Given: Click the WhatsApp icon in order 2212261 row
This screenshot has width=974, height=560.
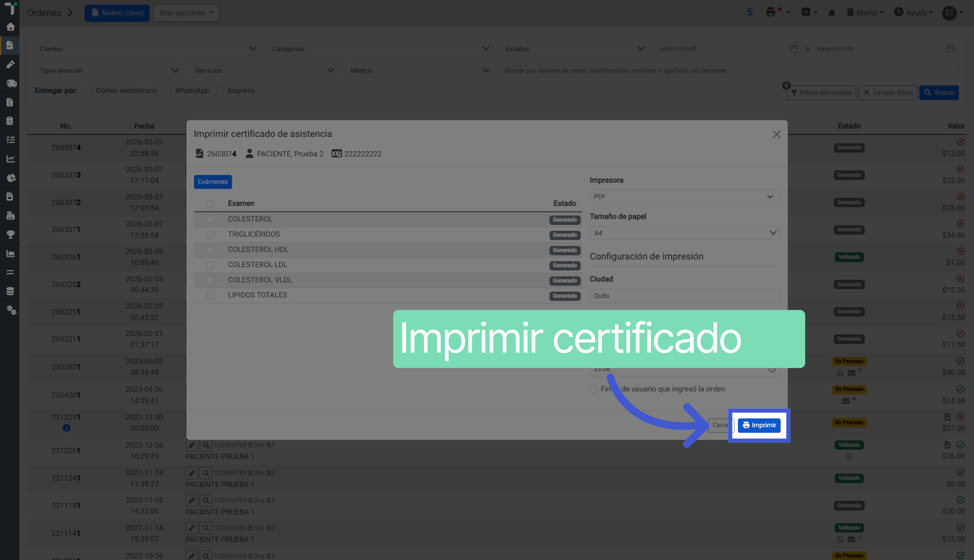Looking at the screenshot, I should coord(849,457).
